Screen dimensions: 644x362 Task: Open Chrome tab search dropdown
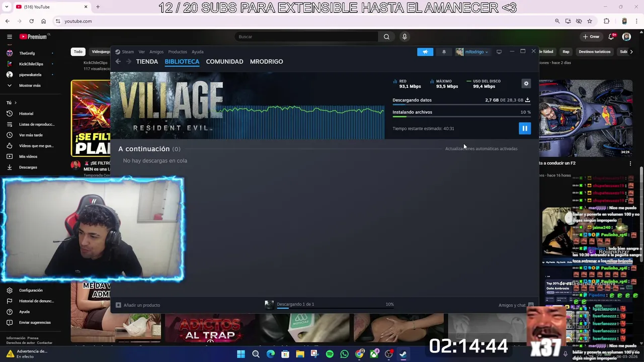coord(7,7)
